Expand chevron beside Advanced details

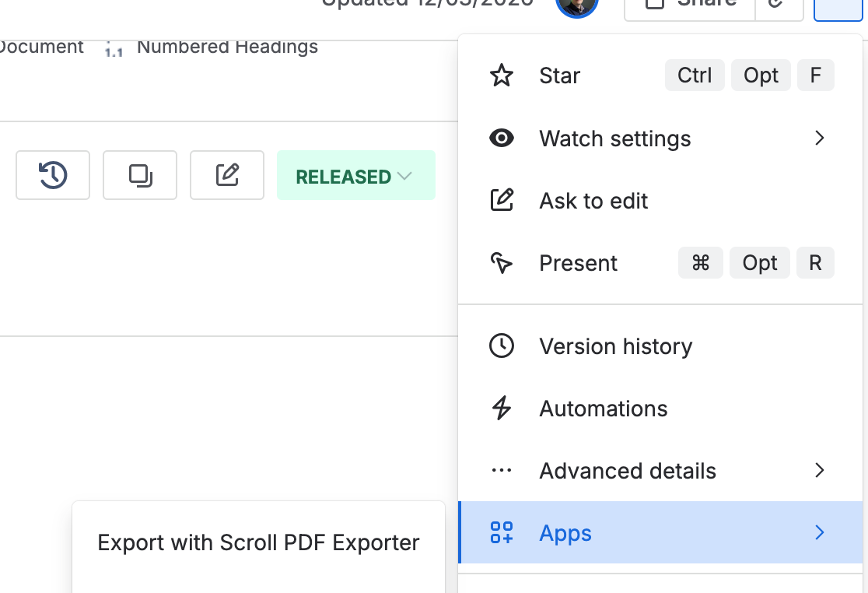pos(820,471)
